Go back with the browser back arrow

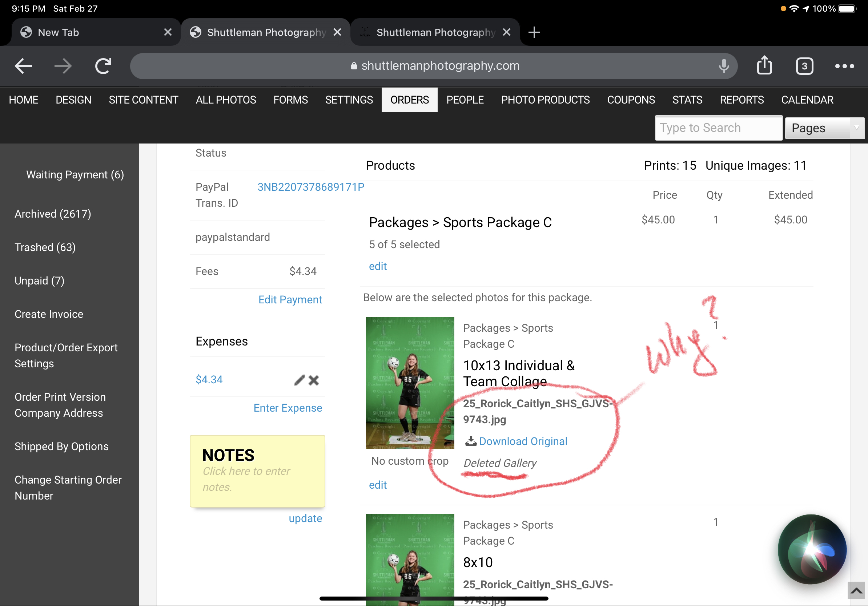click(23, 66)
